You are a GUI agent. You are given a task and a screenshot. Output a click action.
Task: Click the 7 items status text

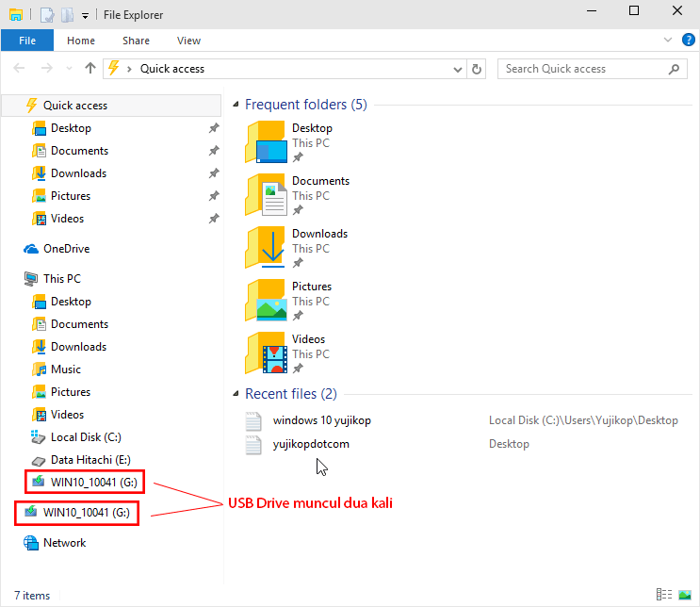32,596
